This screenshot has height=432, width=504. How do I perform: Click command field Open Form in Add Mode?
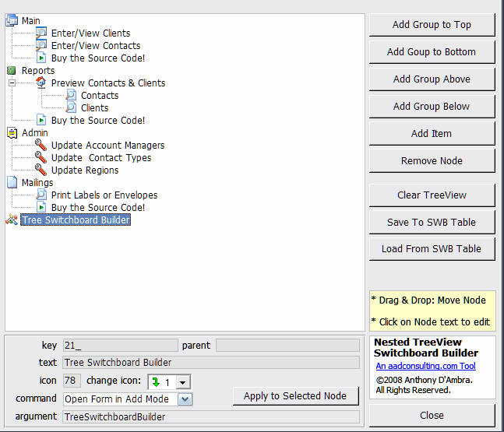point(121,399)
